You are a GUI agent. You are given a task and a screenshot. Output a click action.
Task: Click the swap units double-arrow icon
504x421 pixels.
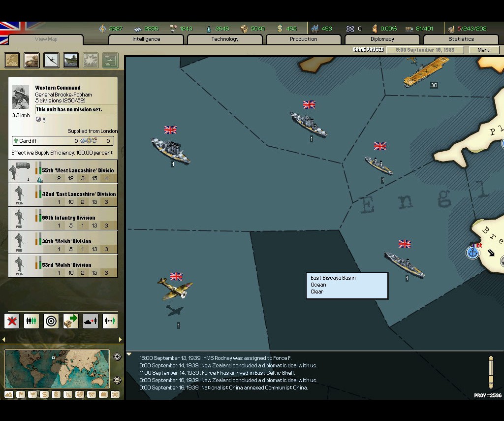[x=110, y=321]
